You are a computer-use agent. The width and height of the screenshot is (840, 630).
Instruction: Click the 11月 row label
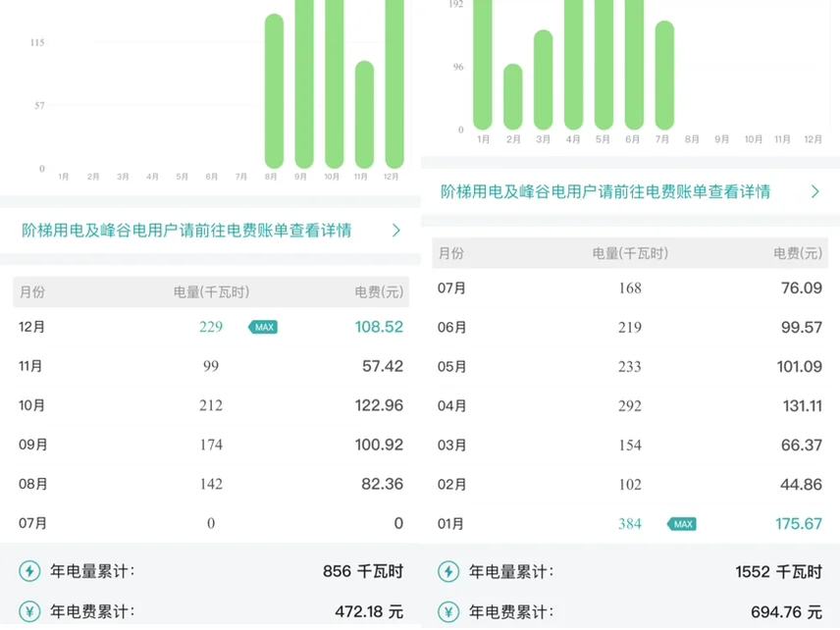(x=30, y=366)
